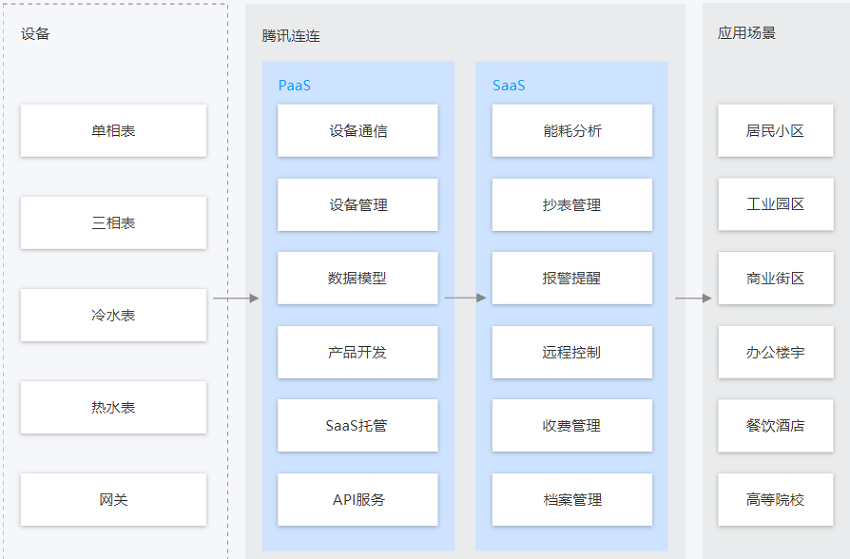The height and width of the screenshot is (559, 850).
Task: Select the 设备管理 box
Action: point(358,205)
